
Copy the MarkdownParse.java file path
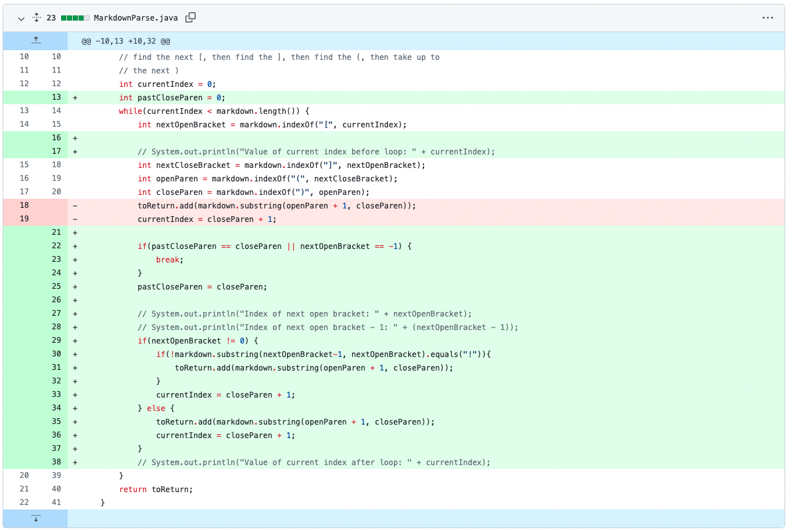point(191,18)
